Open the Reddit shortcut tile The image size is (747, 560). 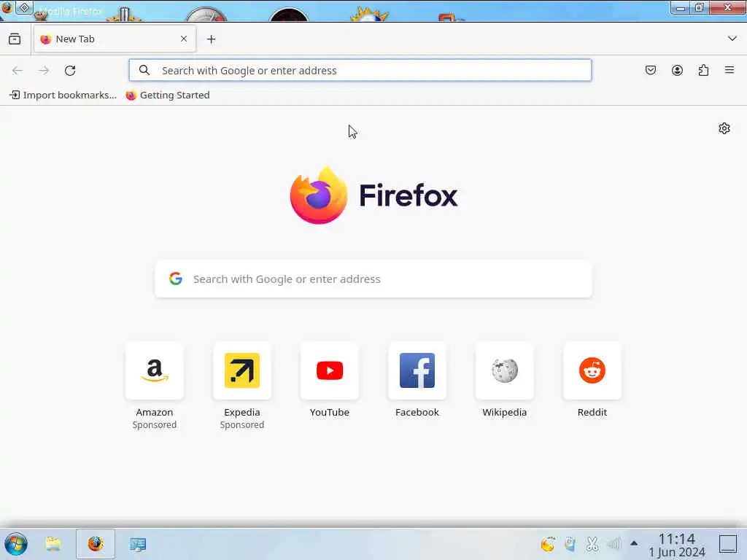tap(592, 370)
